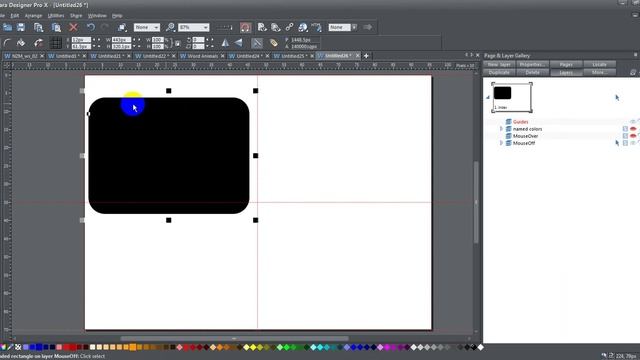Click the flip horizontal triangle icon
Viewport: 640px width, 360px height.
tap(225, 42)
